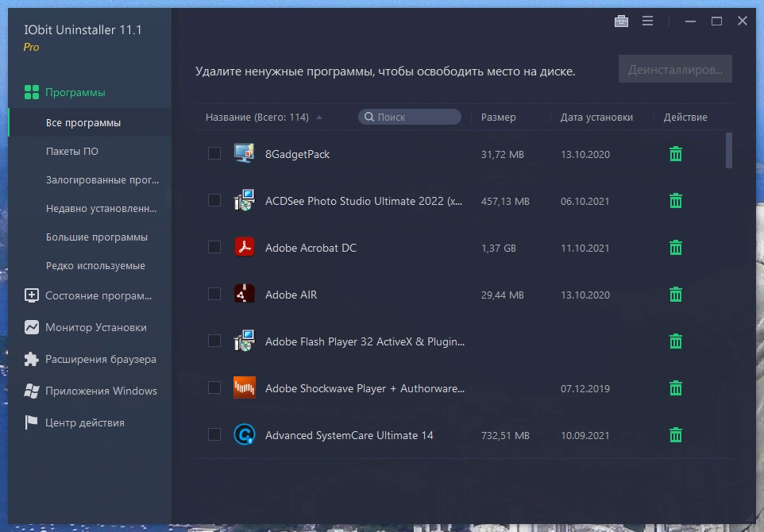Click the trash icon for Advanced SystemCare Ultimate
764x532 pixels.
tap(675, 434)
